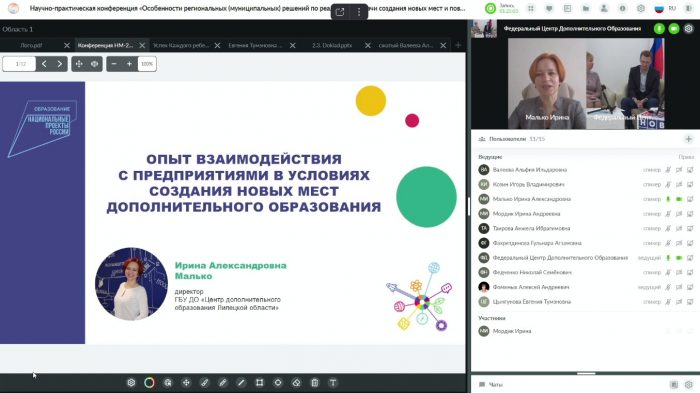
Task: Open role dropdown for Фоминых Алексей Андреевич
Action: coord(649,287)
